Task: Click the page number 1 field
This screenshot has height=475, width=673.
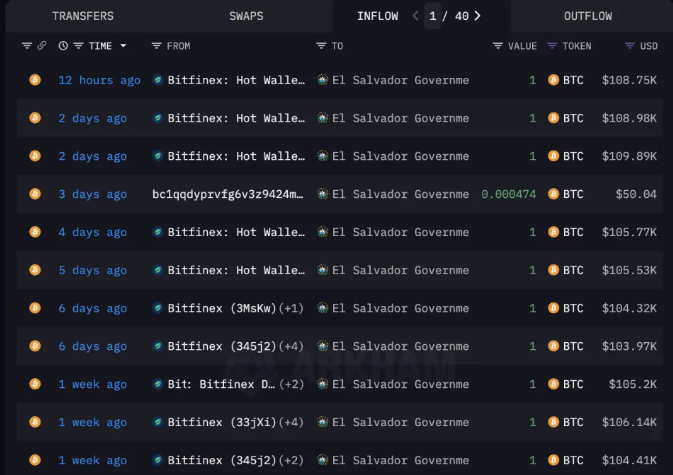Action: [x=433, y=16]
